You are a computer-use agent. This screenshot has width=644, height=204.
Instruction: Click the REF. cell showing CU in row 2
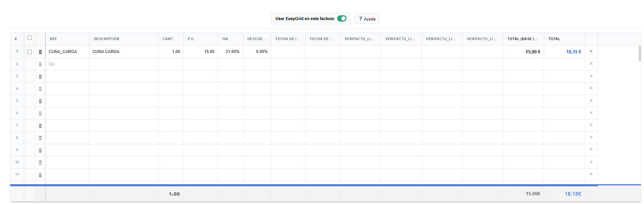[x=67, y=64]
